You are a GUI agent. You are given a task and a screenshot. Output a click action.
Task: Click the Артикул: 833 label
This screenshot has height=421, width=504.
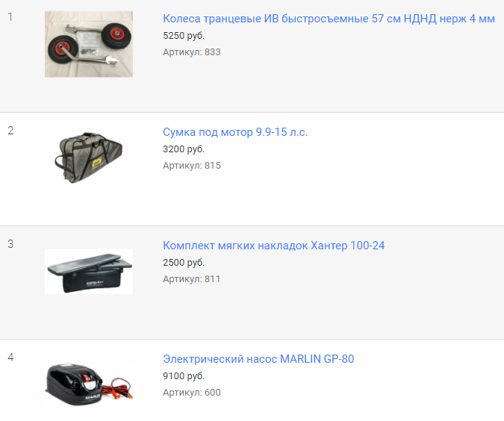pos(192,52)
